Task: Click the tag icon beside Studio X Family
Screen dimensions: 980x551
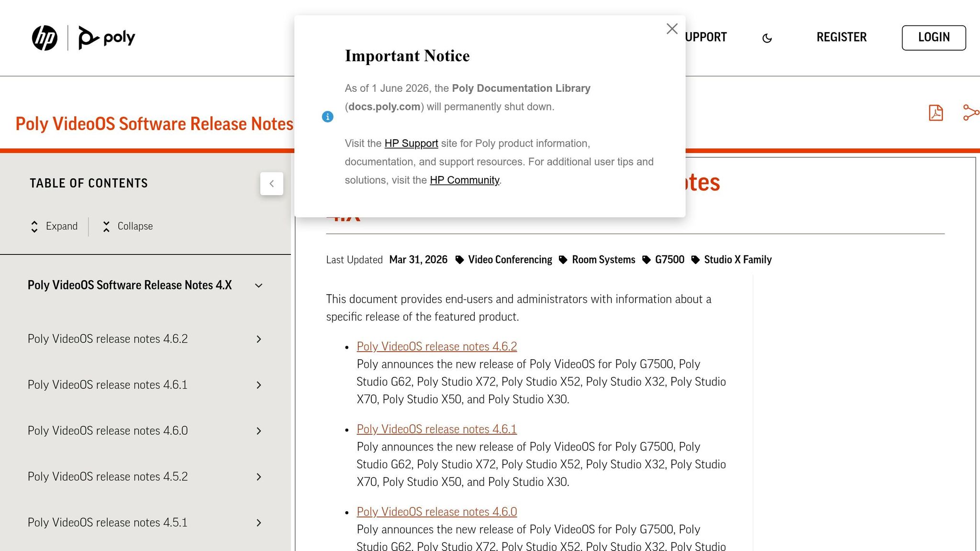Action: click(695, 260)
